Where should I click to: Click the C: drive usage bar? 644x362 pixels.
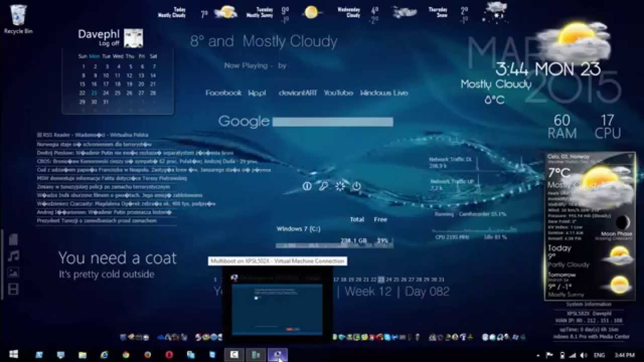click(334, 246)
